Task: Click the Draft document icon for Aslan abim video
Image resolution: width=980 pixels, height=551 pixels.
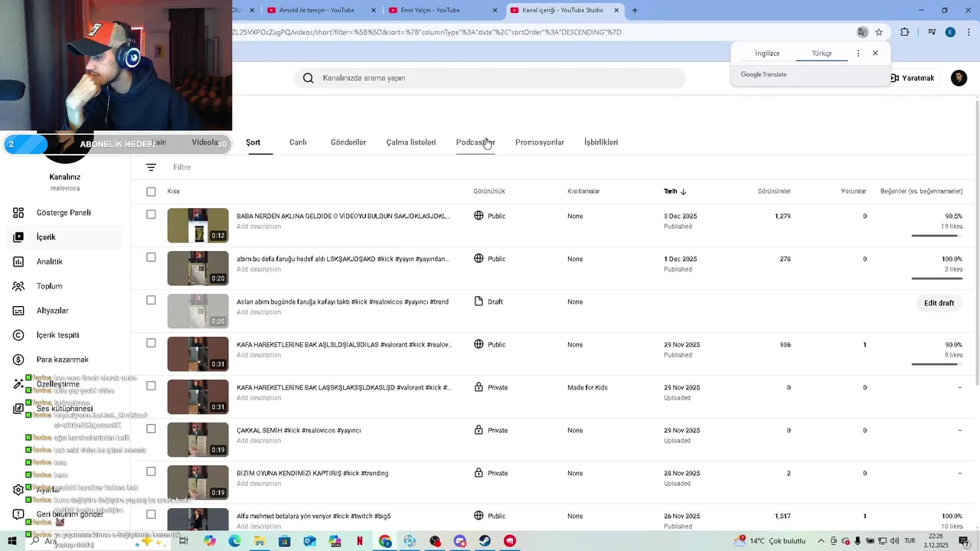Action: tap(479, 302)
